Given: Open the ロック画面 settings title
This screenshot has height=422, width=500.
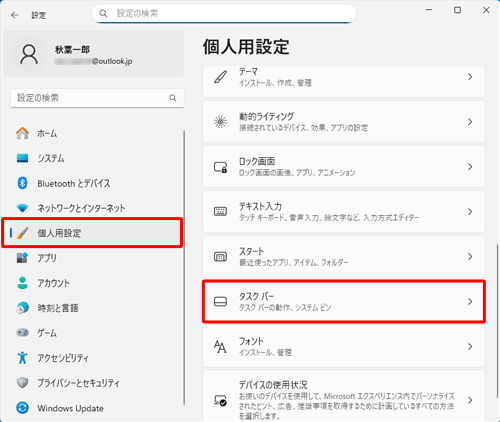Looking at the screenshot, I should [x=257, y=161].
